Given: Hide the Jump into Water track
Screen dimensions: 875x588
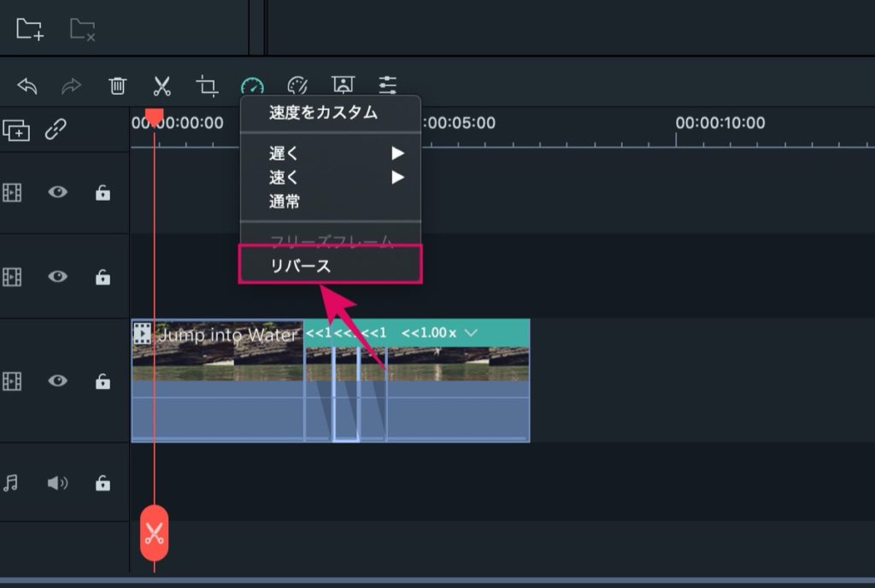Looking at the screenshot, I should point(57,380).
